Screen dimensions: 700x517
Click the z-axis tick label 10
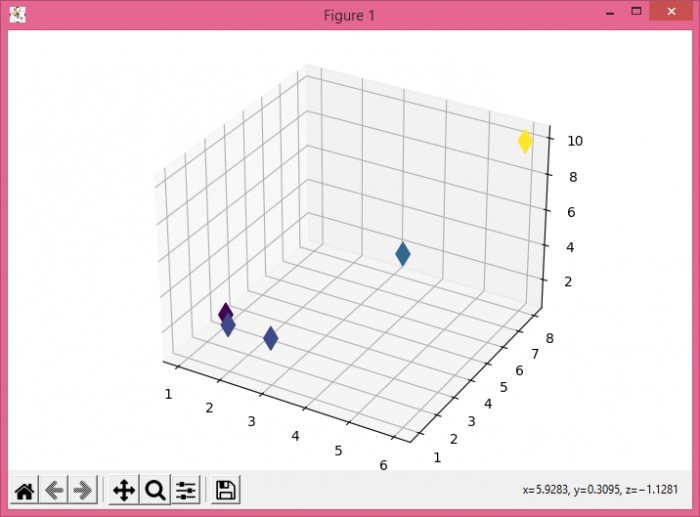pyautogui.click(x=575, y=141)
